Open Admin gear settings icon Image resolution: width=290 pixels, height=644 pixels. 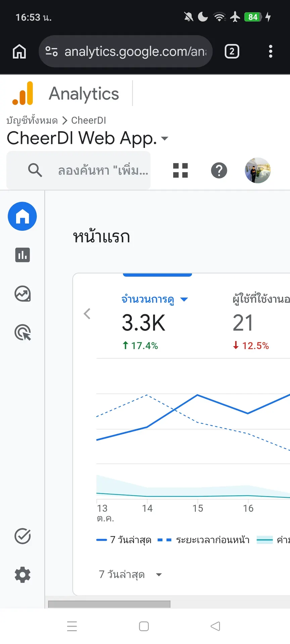22,575
